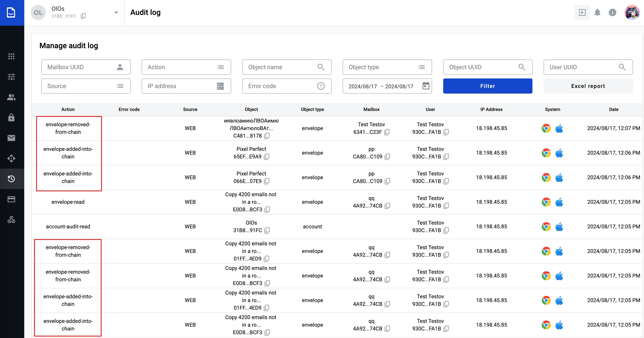This screenshot has width=644, height=338.
Task: Click the info icon in header
Action: [x=612, y=13]
